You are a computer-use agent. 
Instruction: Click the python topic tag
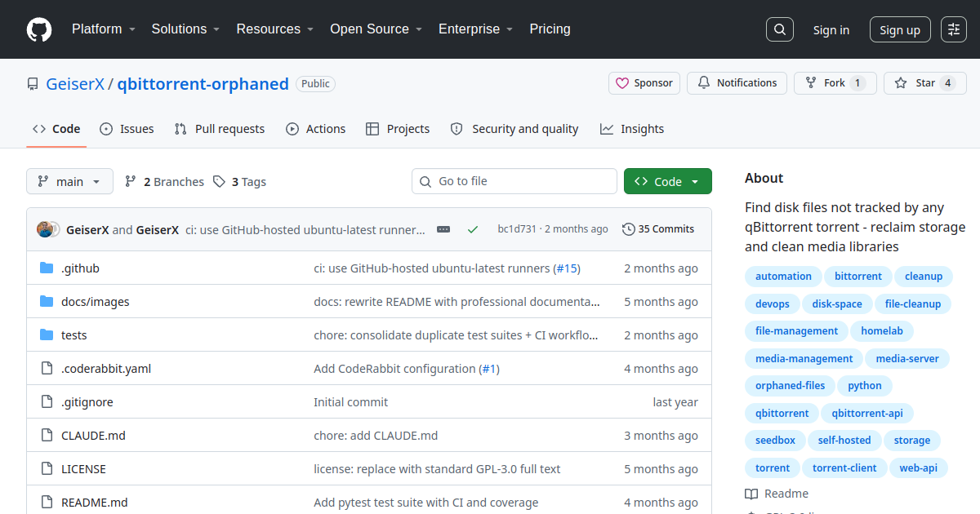pyautogui.click(x=865, y=386)
